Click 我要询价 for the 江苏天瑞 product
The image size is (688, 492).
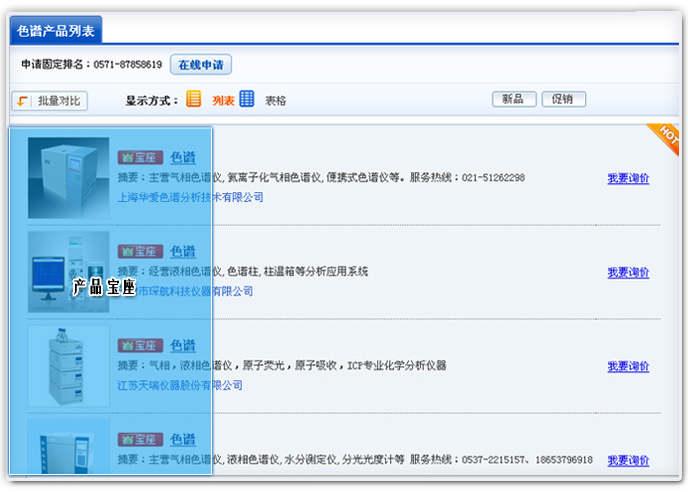point(628,367)
